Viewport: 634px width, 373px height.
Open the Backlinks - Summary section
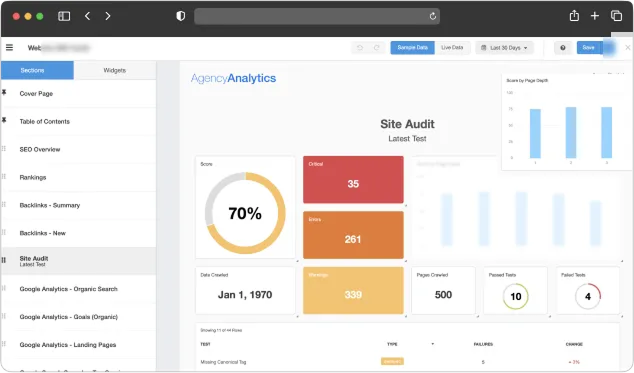pos(78,205)
